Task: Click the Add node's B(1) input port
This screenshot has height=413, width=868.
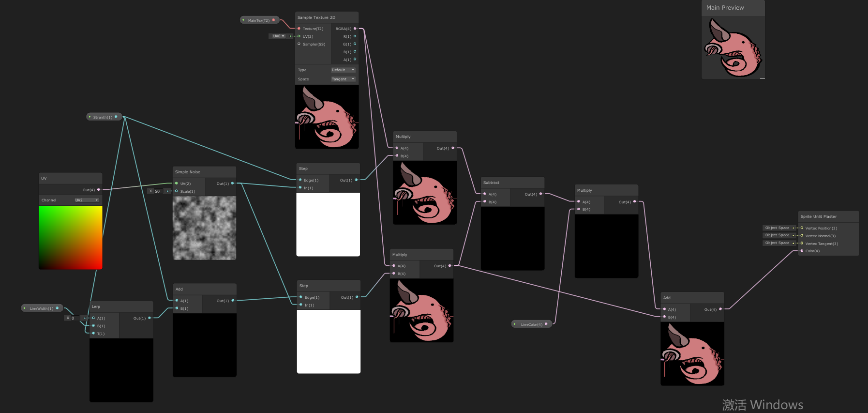Action: coord(177,308)
